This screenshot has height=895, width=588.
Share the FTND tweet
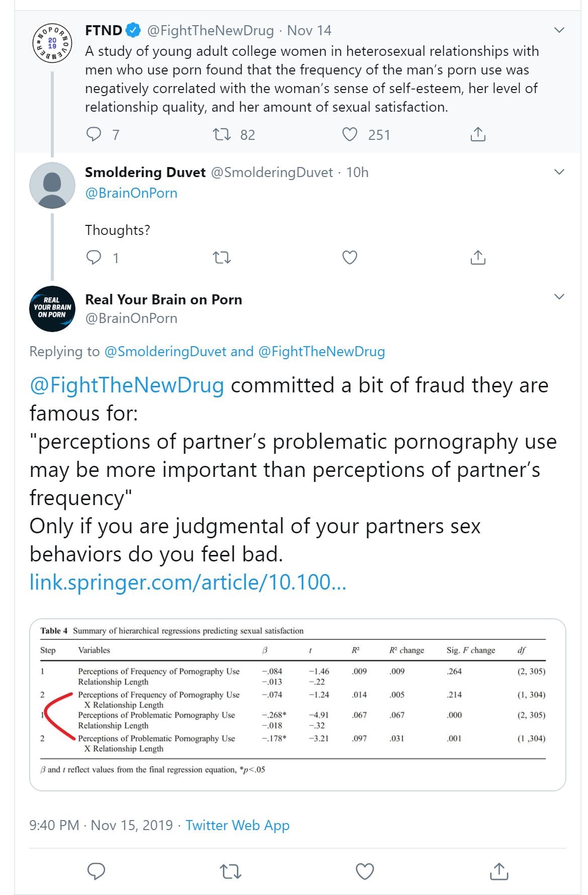[477, 134]
